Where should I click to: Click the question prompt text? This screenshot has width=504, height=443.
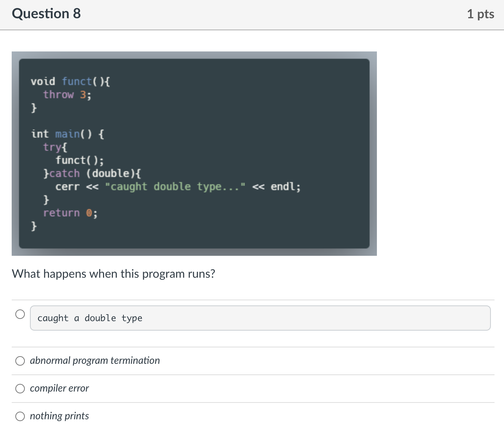pos(113,274)
